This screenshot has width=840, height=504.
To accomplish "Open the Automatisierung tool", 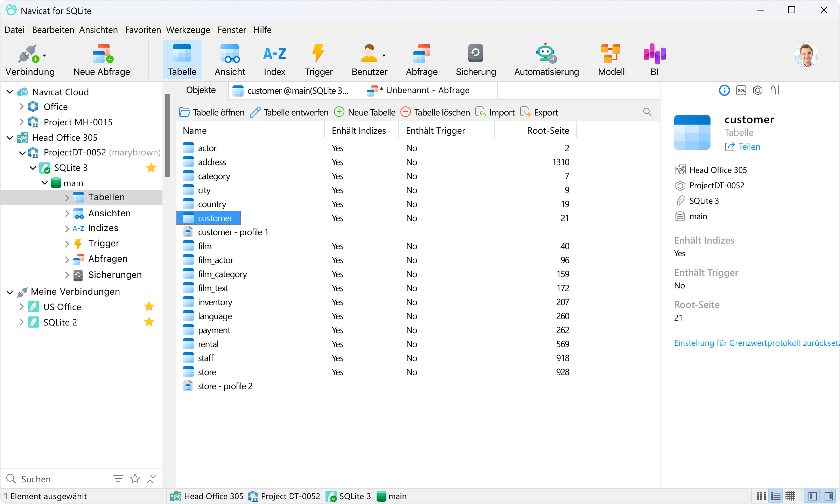I will (x=546, y=60).
